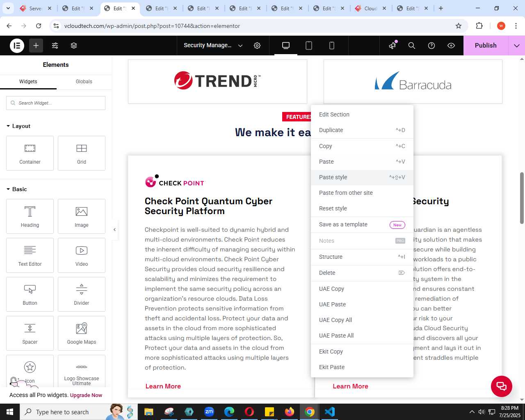Focus the Search Widget field
Viewport: 525px width, 420px height.
point(56,103)
